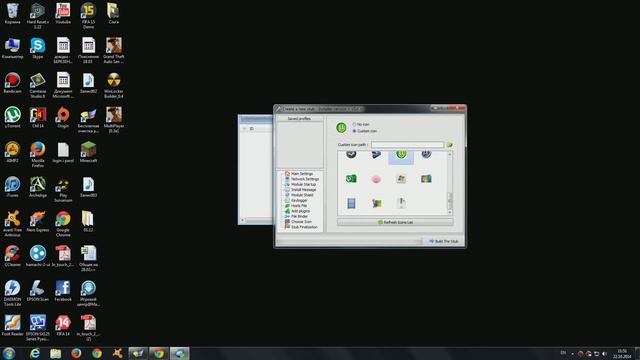Screen dimensions: 640x360
Task: Click the volume icon in system tray
Action: tap(604, 353)
